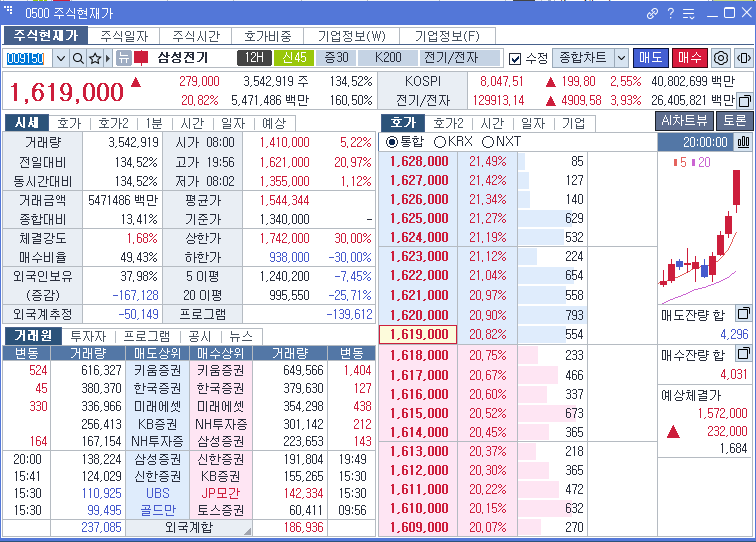Image resolution: width=756 pixels, height=542 pixels.
Task: Open help via the question mark icon
Action: (671, 14)
